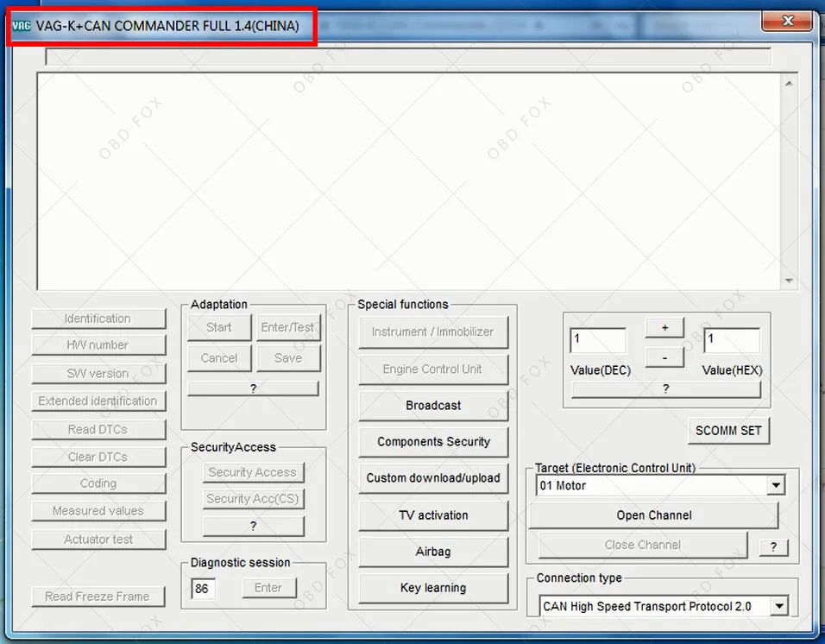
Task: Open the SecurityAccess help question mark button
Action: tap(253, 526)
